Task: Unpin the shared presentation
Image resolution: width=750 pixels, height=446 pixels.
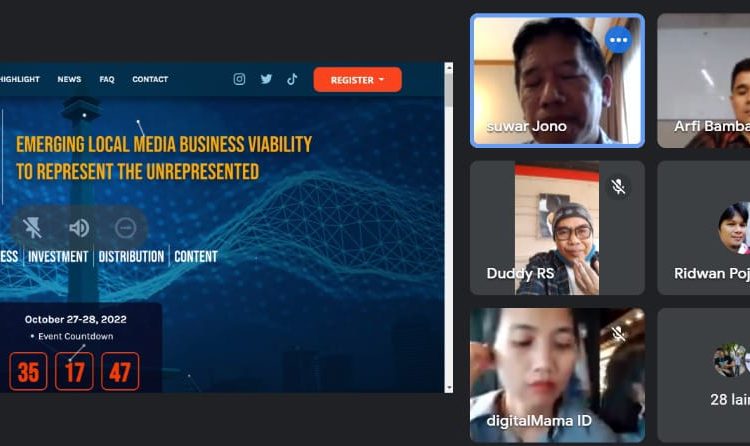Action: (33, 228)
